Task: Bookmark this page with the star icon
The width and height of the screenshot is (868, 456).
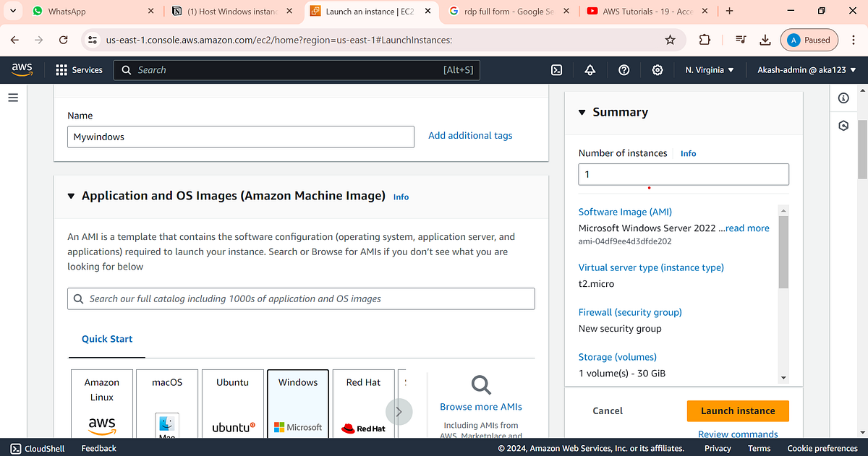Action: click(x=671, y=40)
